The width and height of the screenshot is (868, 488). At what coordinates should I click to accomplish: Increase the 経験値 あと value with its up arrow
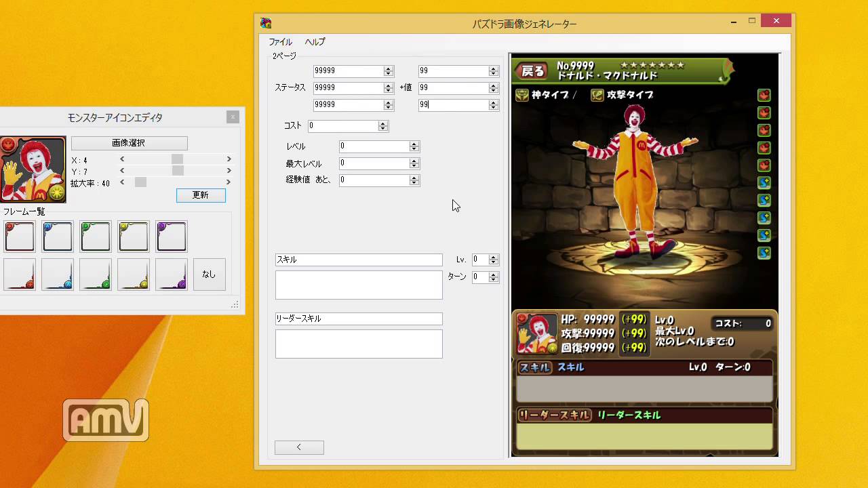coord(414,178)
